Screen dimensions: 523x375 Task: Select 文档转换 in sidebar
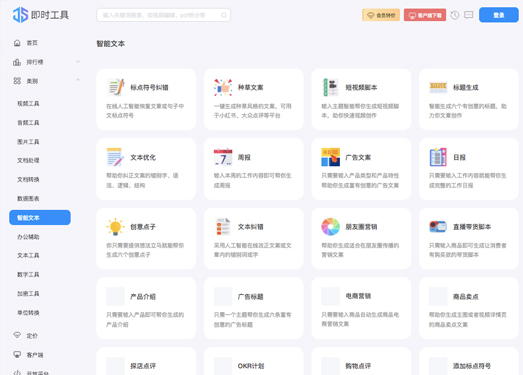point(28,179)
